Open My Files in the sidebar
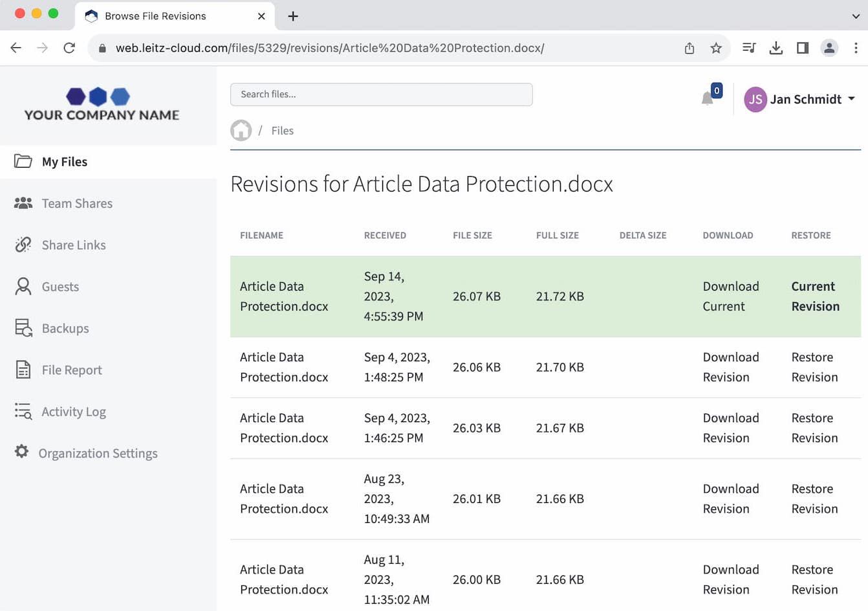Image resolution: width=868 pixels, height=611 pixels. pos(64,162)
